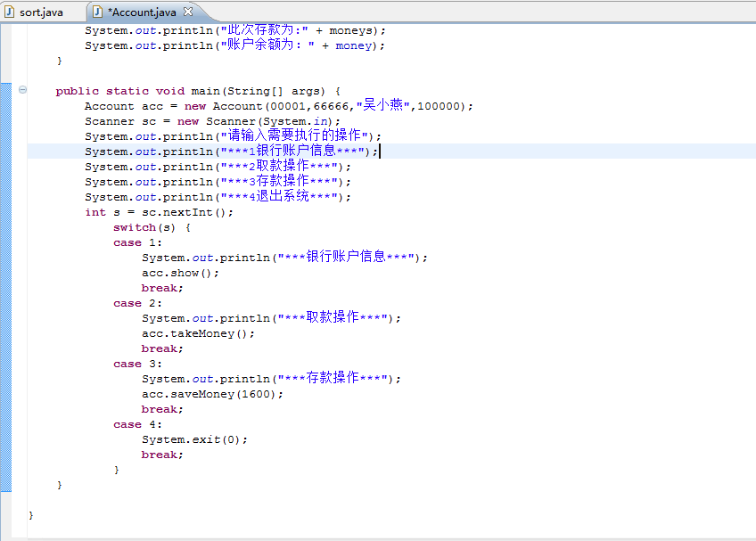The width and height of the screenshot is (756, 541).
Task: Click the println line with '***2取款操作***'
Action: tap(218, 167)
